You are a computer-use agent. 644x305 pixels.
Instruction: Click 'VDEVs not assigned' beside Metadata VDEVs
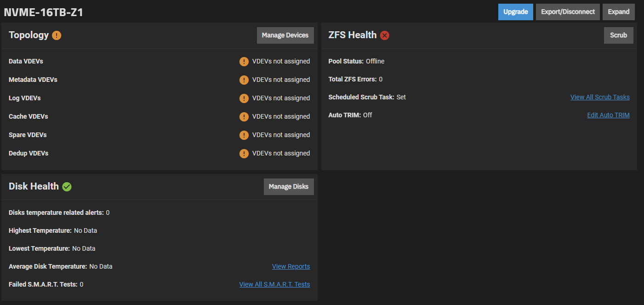point(281,80)
